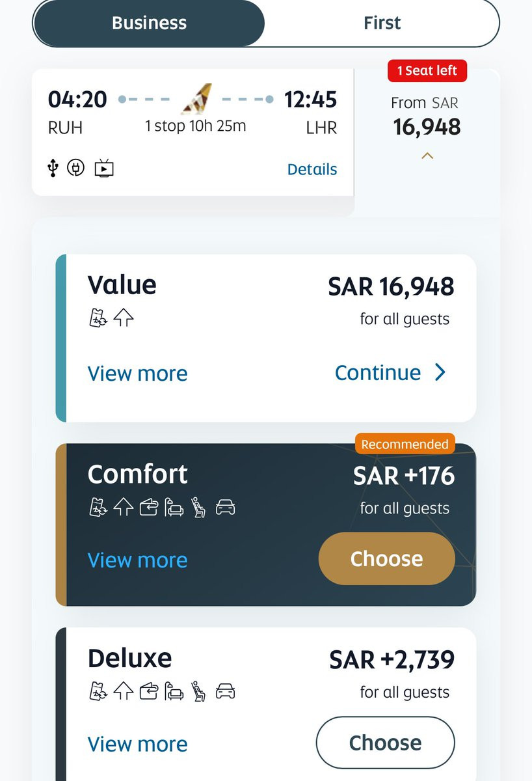Expand View more under Deluxe fare
Screen dimensions: 532x781
coord(137,744)
